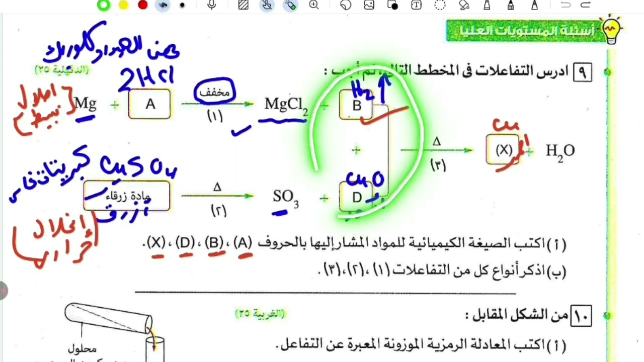644x362 pixels.
Task: Click the 'أسئلة المستويات العليا' banner
Action: pyautogui.click(x=526, y=31)
